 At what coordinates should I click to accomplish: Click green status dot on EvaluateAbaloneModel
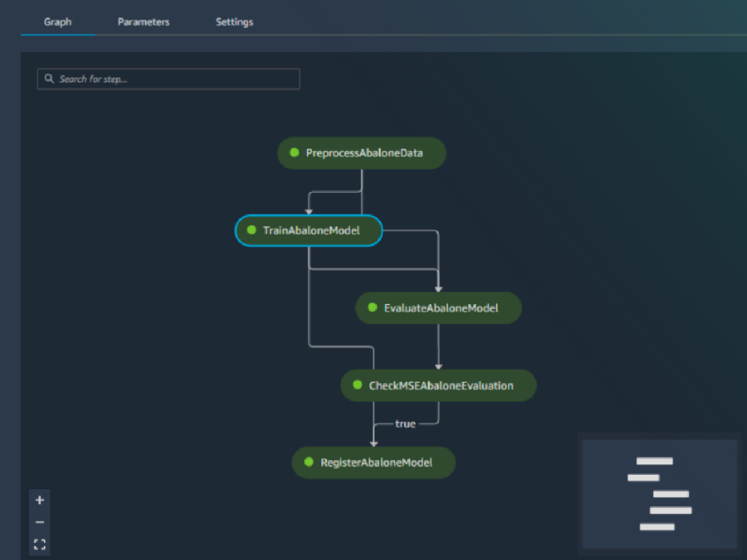[x=372, y=307]
